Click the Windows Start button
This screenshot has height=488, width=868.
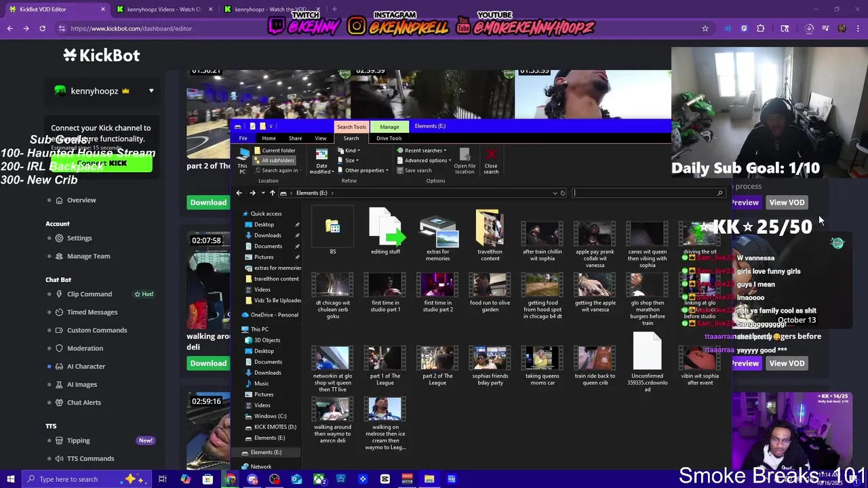pos(10,479)
